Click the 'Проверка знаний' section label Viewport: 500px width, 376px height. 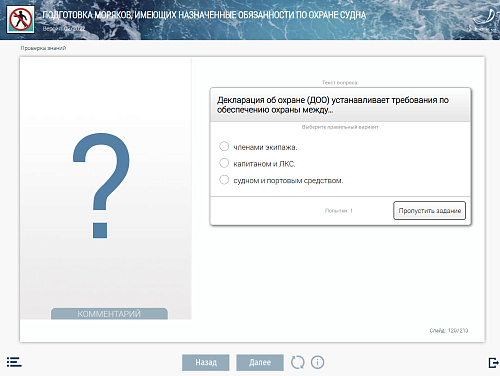43,48
